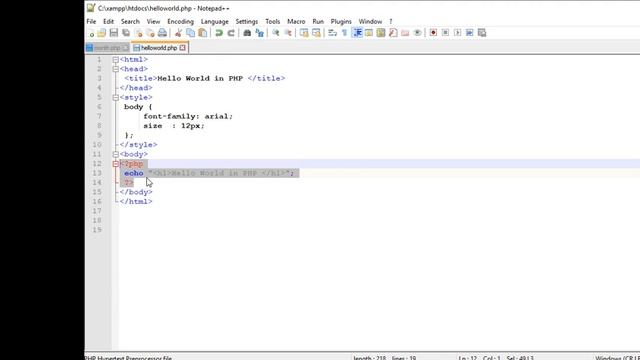Print the document with the printer icon
640x360 pixels.
click(162, 33)
